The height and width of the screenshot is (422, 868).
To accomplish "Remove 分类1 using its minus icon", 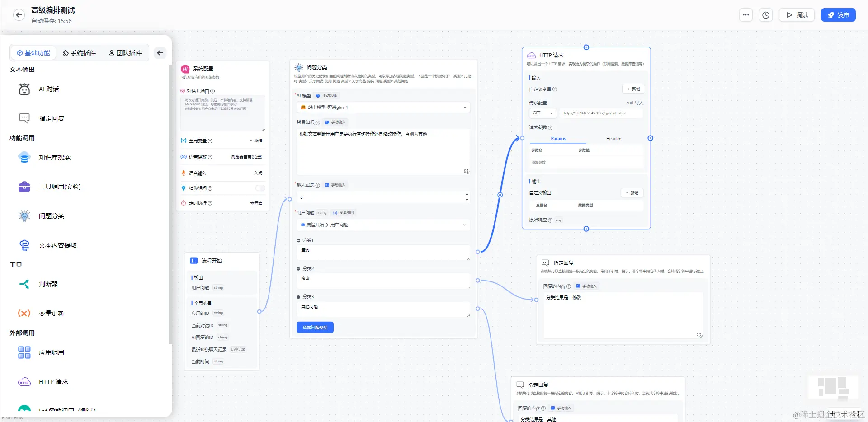I will 298,240.
